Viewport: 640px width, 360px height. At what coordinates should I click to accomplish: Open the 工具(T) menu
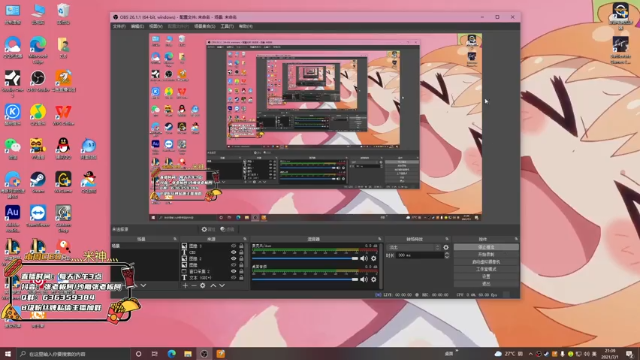[227, 26]
